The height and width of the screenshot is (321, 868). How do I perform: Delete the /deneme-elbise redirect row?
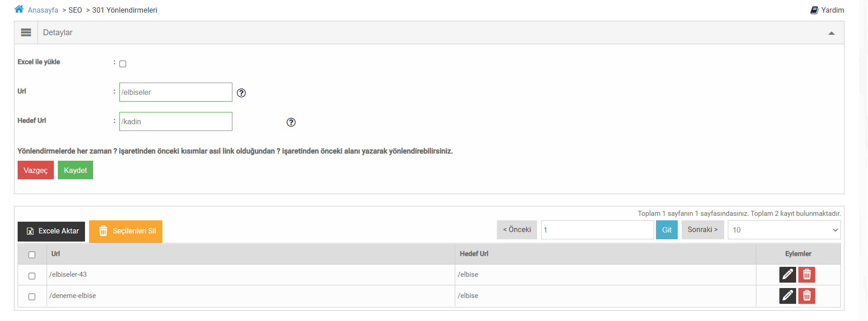(807, 296)
